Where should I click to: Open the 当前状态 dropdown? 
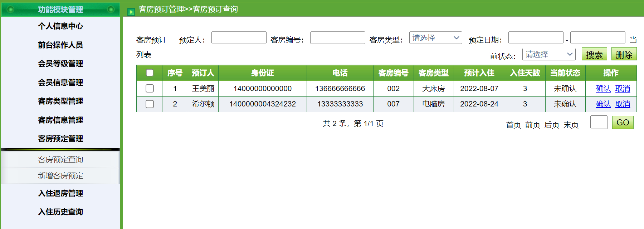pyautogui.click(x=548, y=54)
